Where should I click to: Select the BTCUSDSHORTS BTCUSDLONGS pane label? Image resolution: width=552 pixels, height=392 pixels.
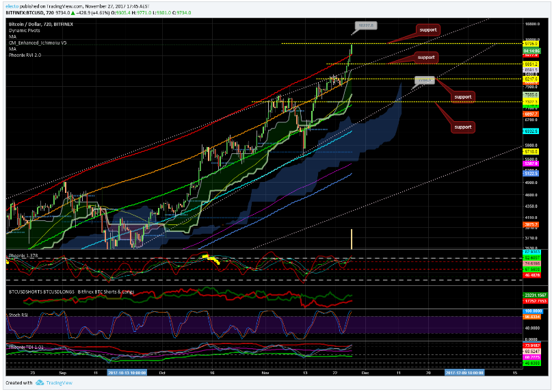(x=42, y=291)
